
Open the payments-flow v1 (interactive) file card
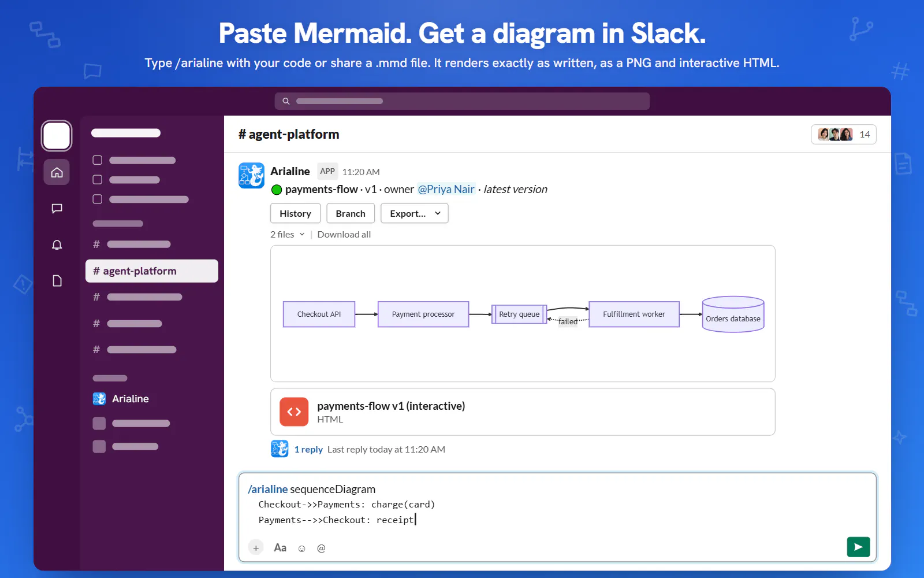[x=523, y=412]
